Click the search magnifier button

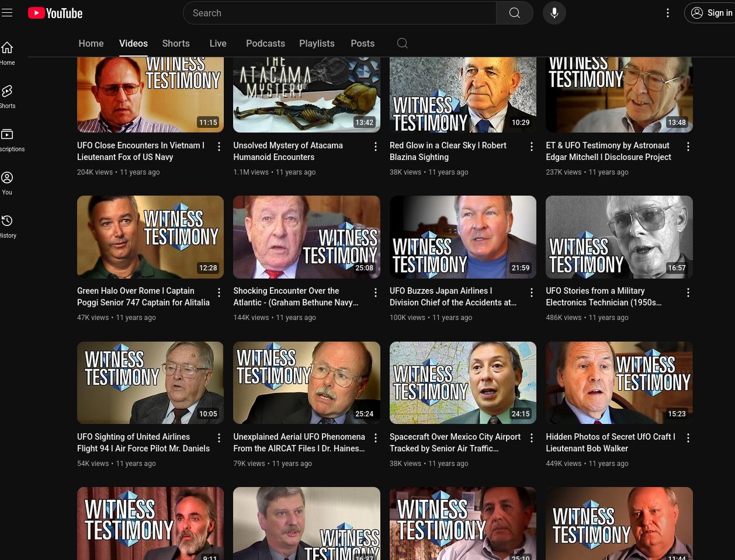click(x=515, y=13)
